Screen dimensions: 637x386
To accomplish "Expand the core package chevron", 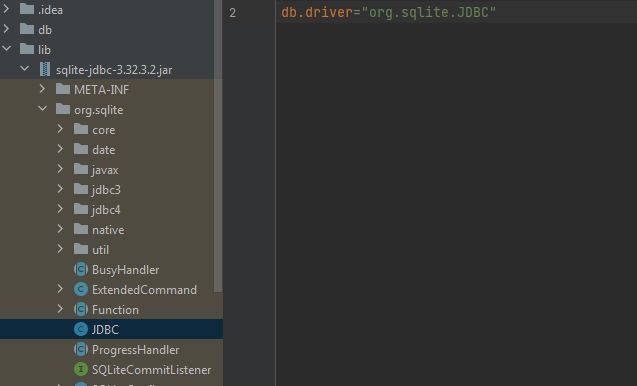I will pos(60,129).
